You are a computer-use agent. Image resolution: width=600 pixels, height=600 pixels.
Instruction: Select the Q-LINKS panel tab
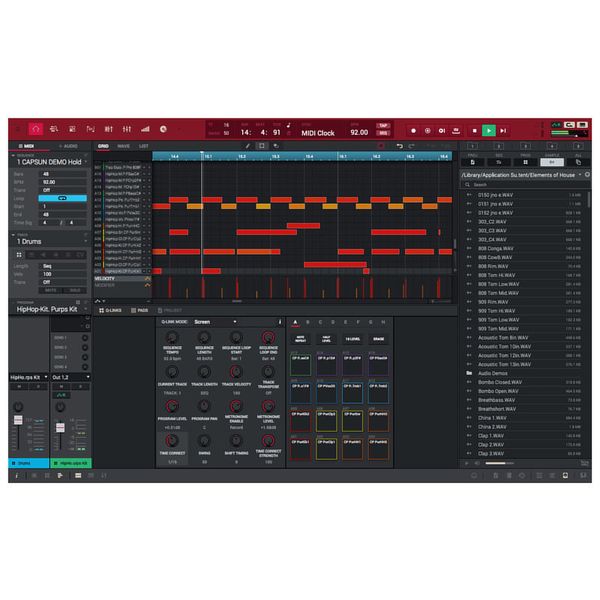[x=110, y=310]
